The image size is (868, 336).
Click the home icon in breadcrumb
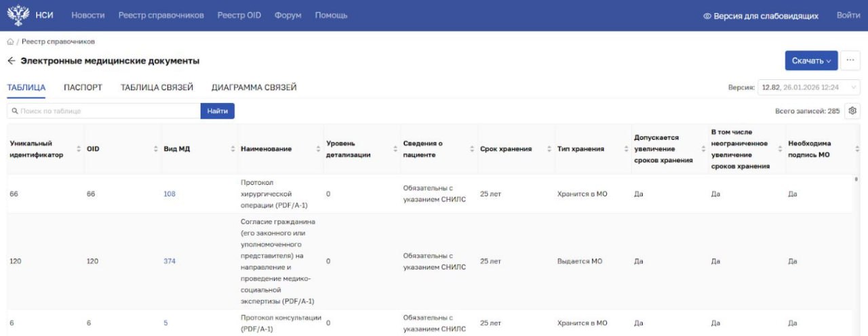(10, 42)
